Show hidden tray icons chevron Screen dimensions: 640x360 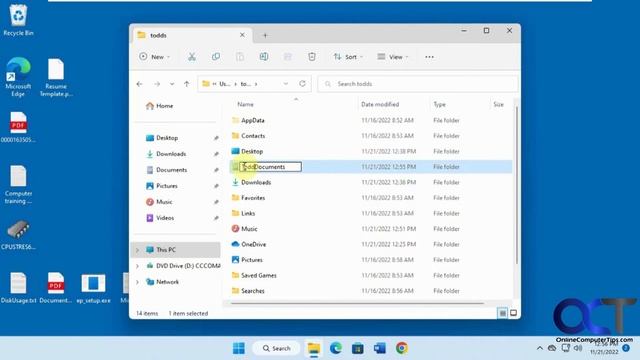point(540,348)
